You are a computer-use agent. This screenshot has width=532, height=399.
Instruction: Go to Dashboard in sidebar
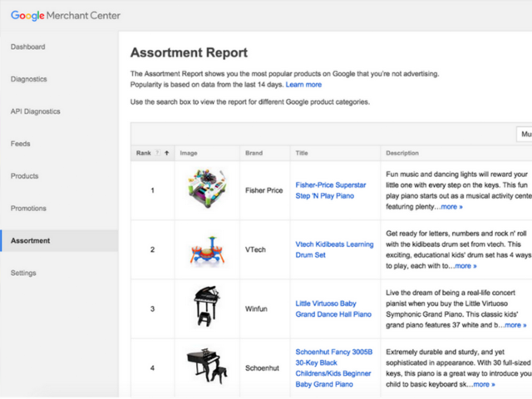[x=27, y=47]
